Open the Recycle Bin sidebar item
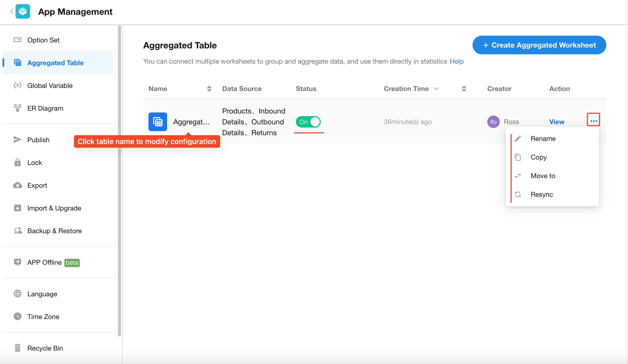628x364 pixels. pyautogui.click(x=45, y=348)
